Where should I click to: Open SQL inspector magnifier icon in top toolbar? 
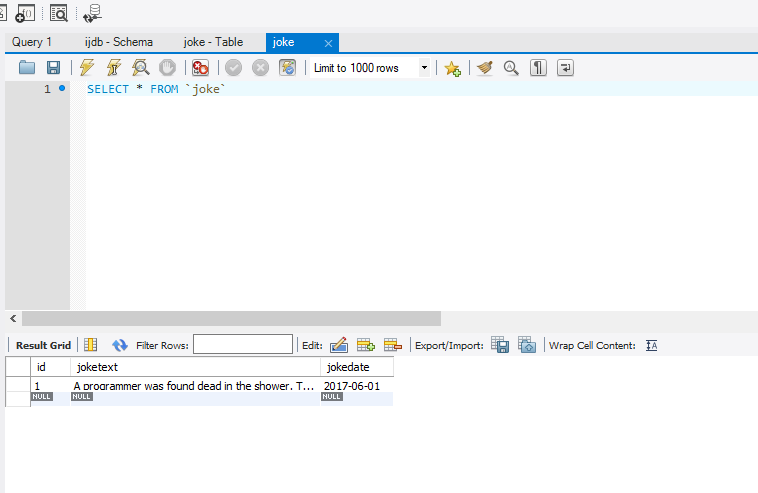59,13
